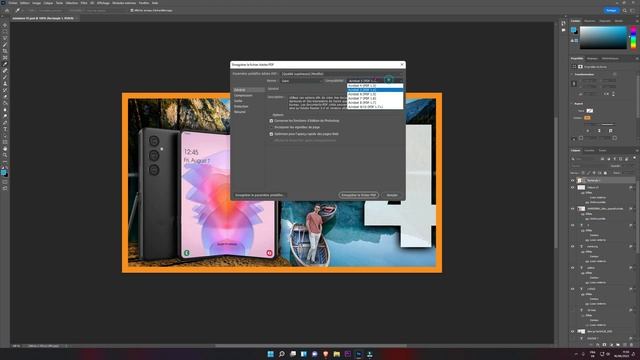Open the Calque menu
The image size is (640, 360).
(x=48, y=3)
